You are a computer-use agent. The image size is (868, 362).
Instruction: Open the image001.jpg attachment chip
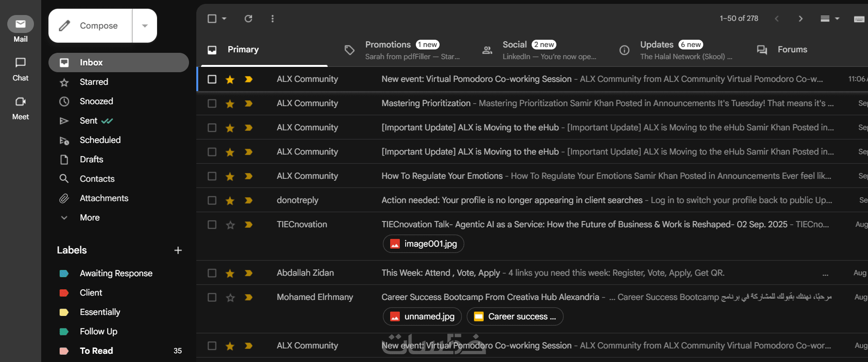coord(424,244)
